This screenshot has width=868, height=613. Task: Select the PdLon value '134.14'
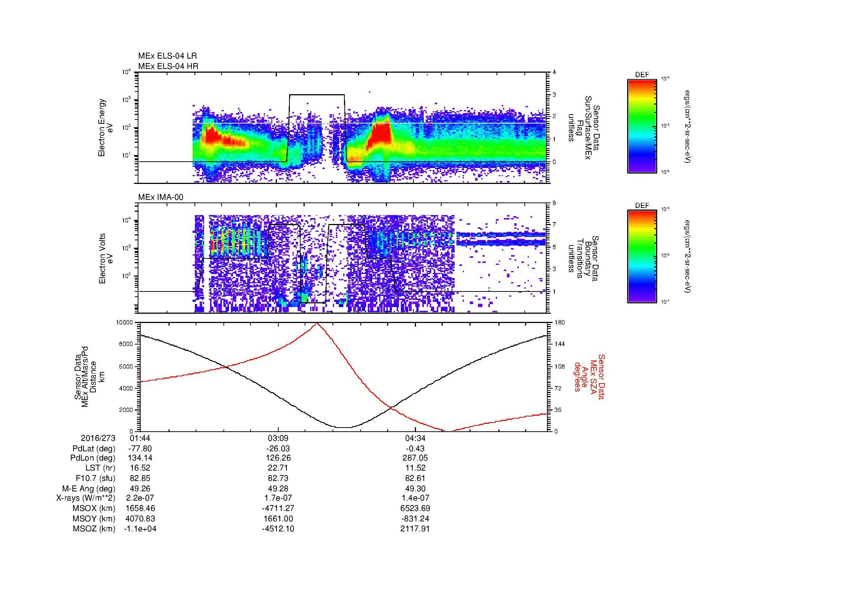tap(140, 458)
